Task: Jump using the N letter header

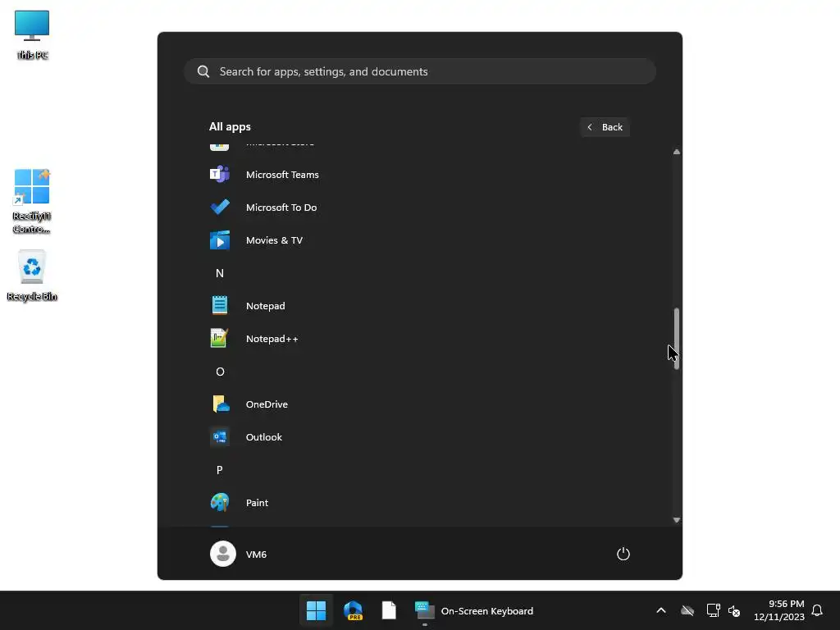Action: [220, 273]
